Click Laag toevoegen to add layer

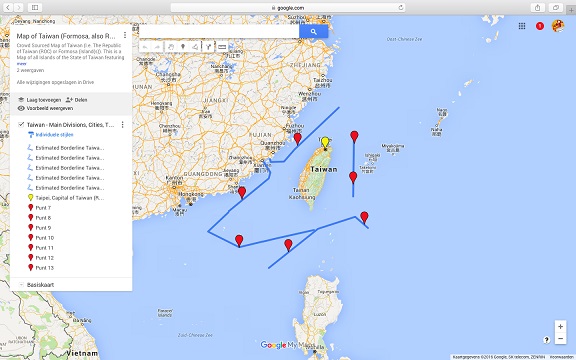tap(40, 100)
